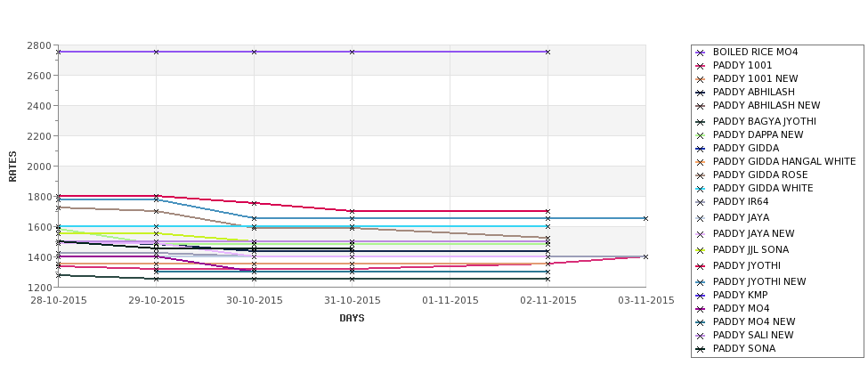Click the purple data point at 31-10-2015

pyautogui.click(x=352, y=52)
